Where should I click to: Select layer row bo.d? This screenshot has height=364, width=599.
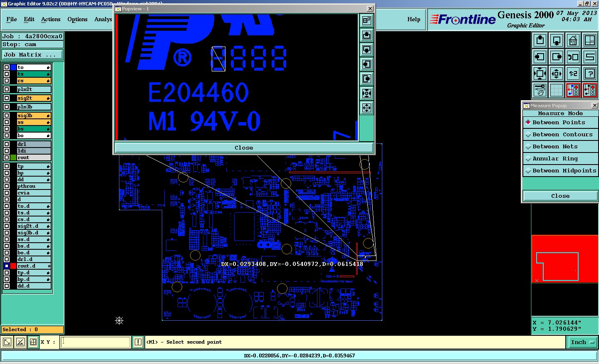click(x=34, y=253)
